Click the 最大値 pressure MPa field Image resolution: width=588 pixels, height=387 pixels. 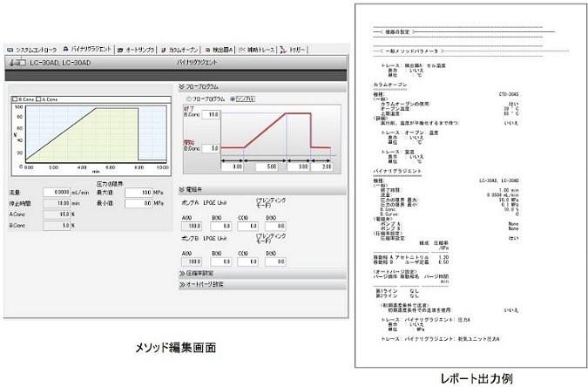tap(139, 193)
